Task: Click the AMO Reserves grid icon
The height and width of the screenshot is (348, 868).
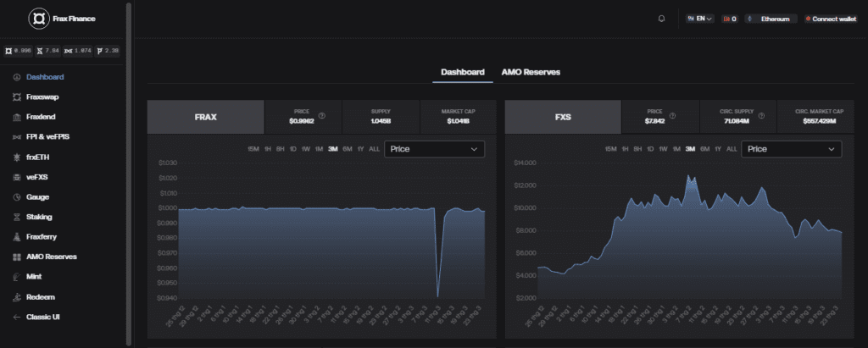Action: coord(17,257)
